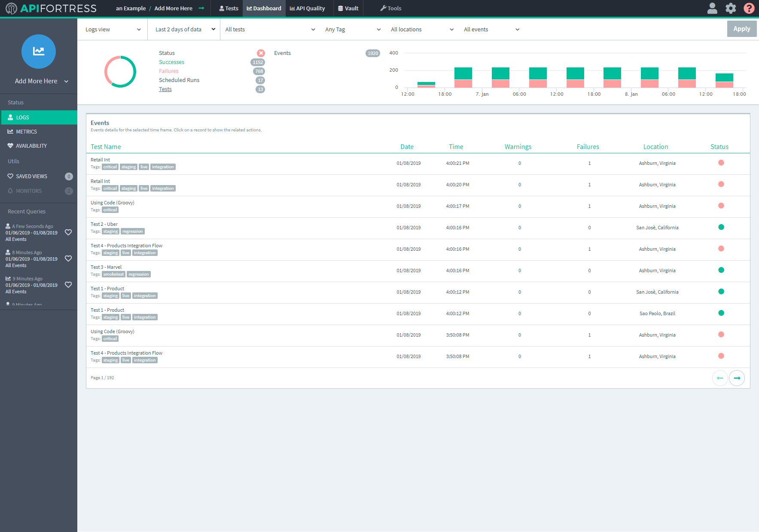Open the Availability panel in the sidebar

10,146
